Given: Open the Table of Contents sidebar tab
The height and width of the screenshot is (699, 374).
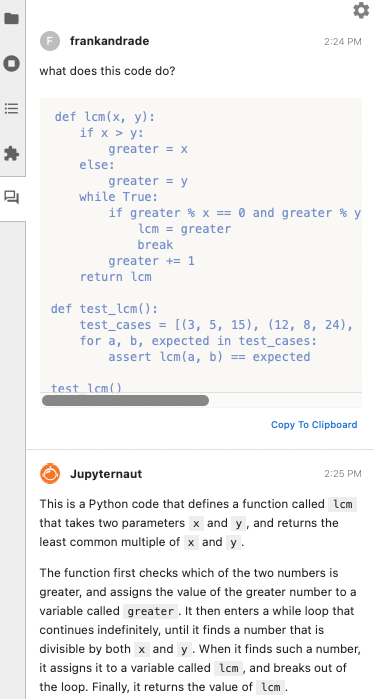Looking at the screenshot, I should click(x=12, y=108).
